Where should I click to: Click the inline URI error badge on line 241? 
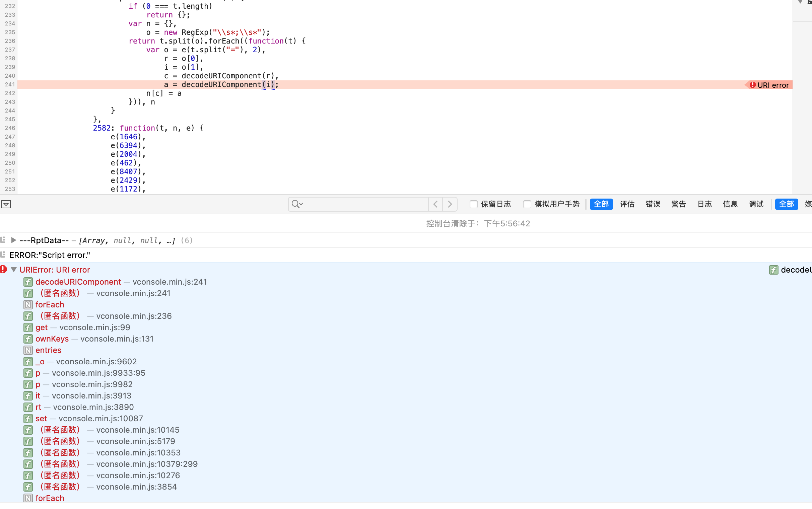770,85
